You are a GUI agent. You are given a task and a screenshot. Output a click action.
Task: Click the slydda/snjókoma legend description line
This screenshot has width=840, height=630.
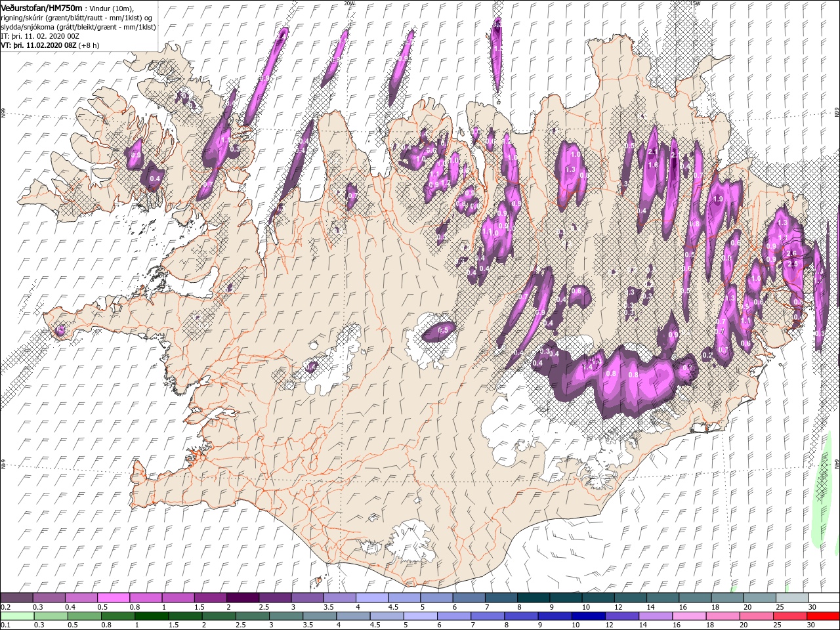tap(78, 27)
